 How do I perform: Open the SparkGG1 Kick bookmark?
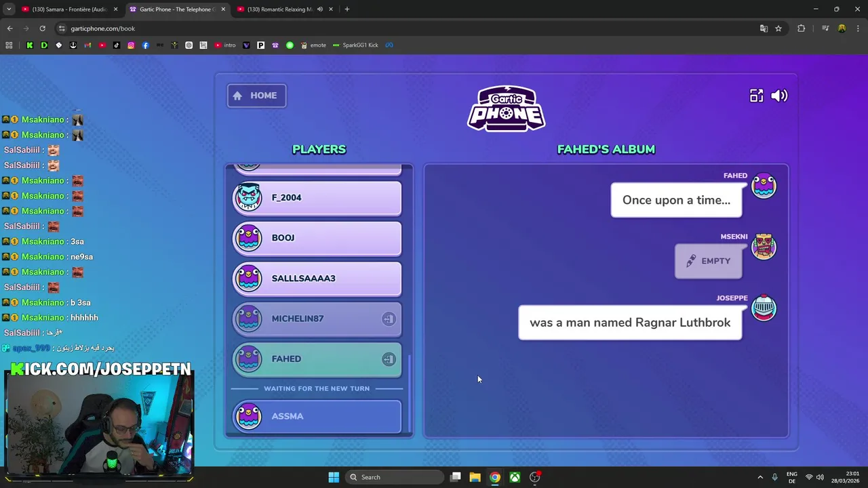(x=355, y=45)
